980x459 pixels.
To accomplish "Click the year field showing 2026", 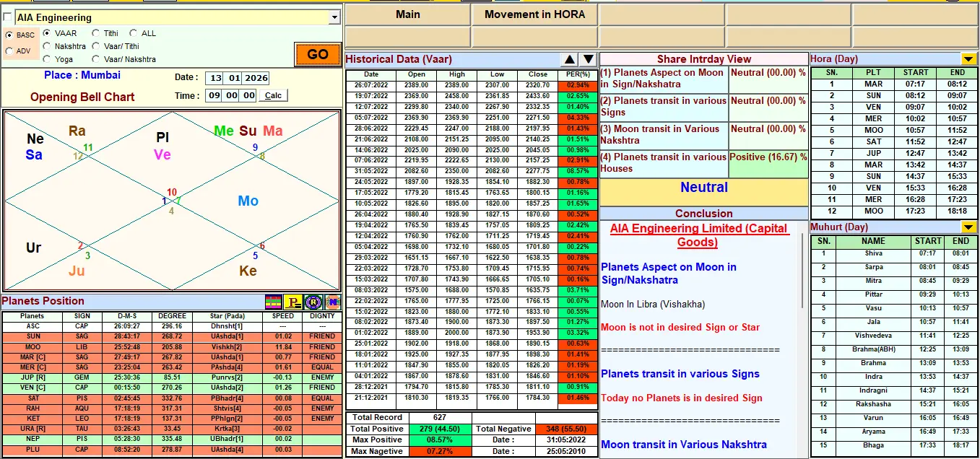I will point(256,78).
